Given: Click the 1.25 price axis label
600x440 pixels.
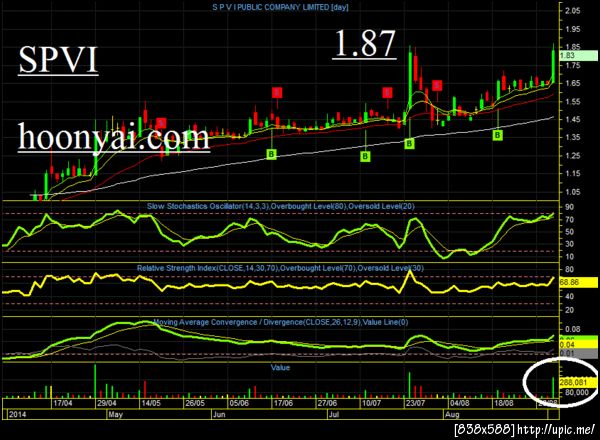Looking at the screenshot, I should click(x=573, y=155).
